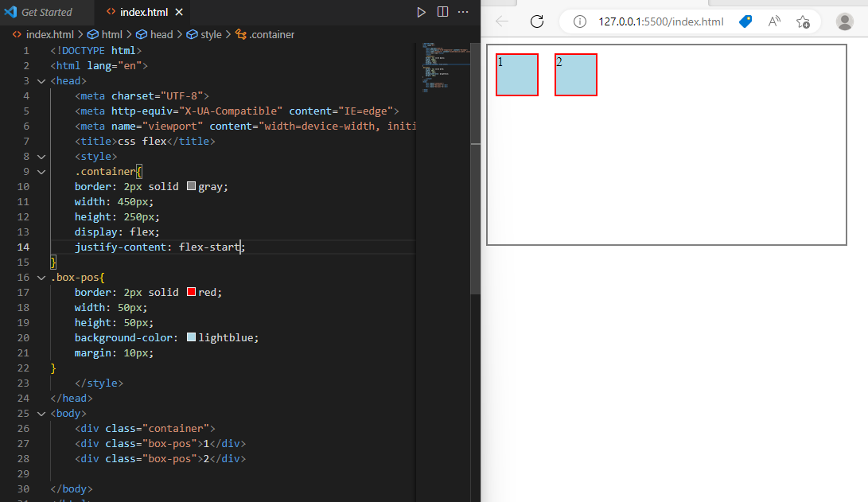Click the 'css flex' title text

pyautogui.click(x=142, y=141)
